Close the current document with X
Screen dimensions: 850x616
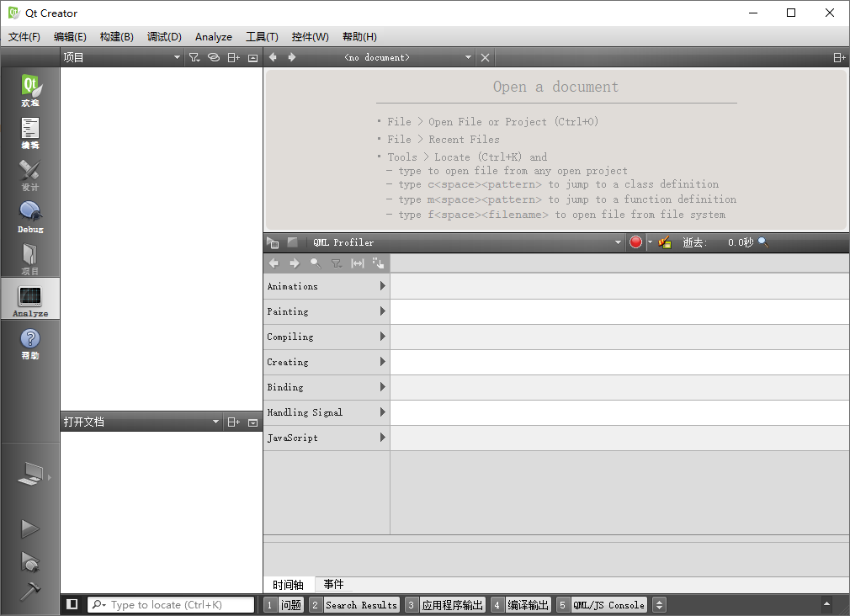click(485, 57)
